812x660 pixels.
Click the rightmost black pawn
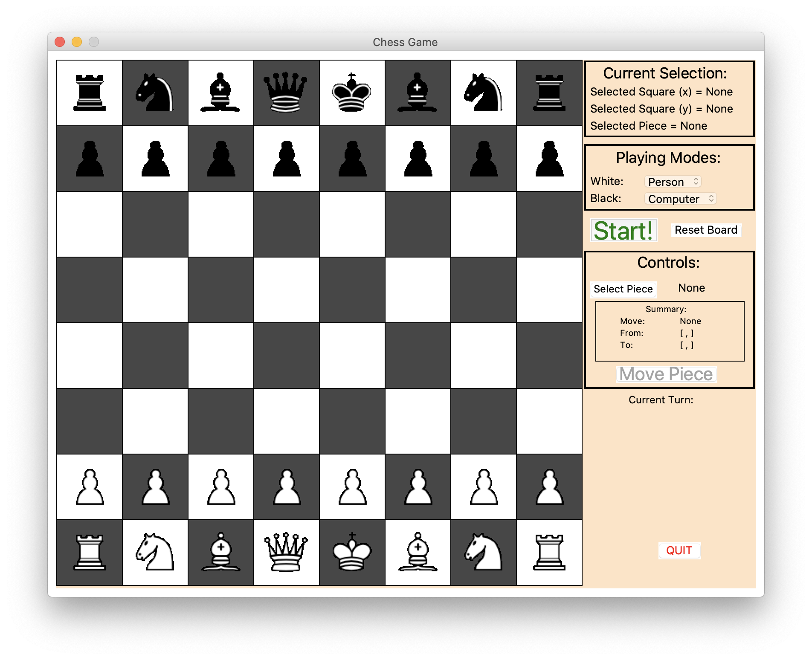[549, 158]
